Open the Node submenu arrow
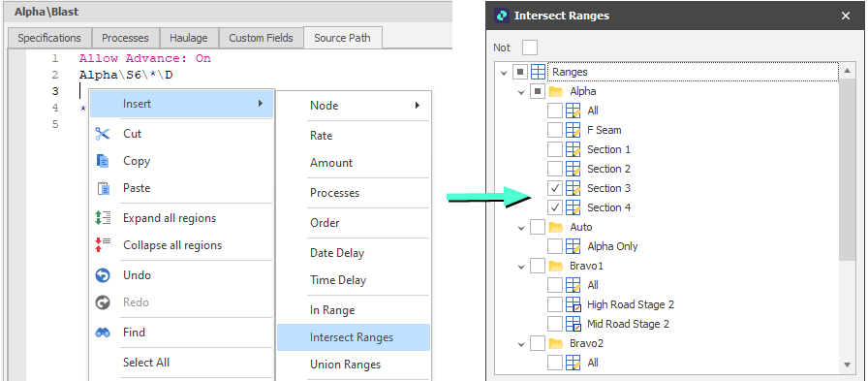Viewport: 868px width, 381px height. (x=418, y=106)
